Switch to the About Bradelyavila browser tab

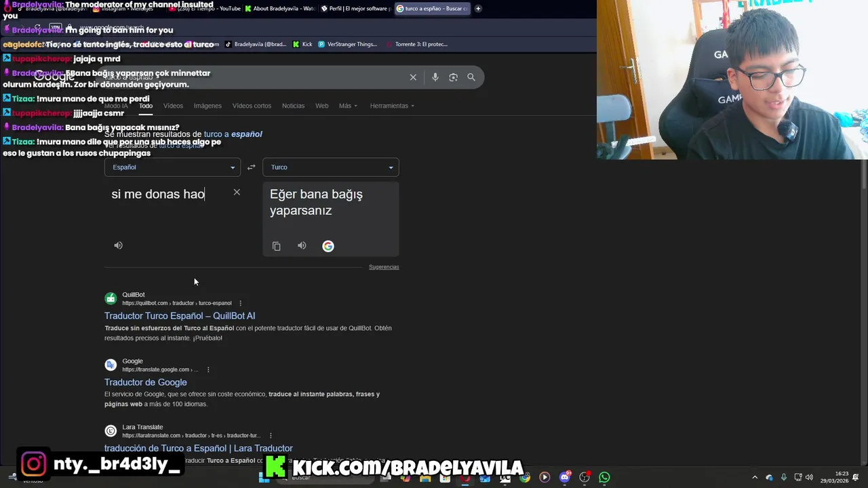coord(279,9)
